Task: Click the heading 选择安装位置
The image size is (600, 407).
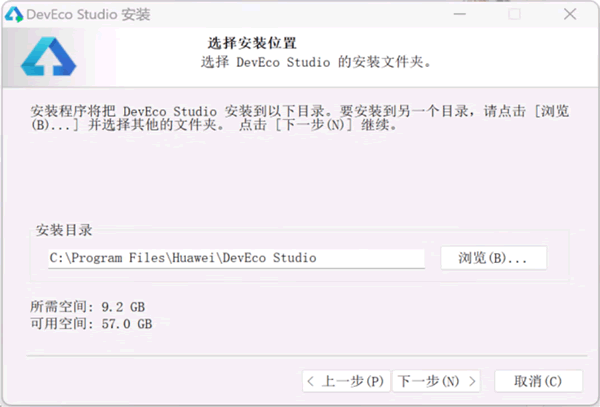Action: click(x=252, y=43)
